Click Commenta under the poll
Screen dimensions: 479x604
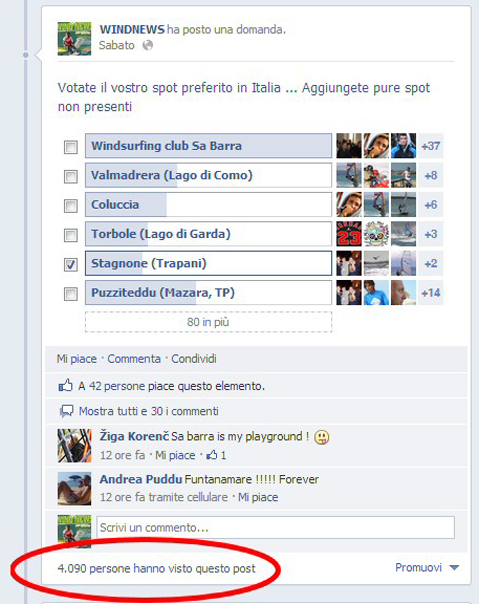point(134,359)
